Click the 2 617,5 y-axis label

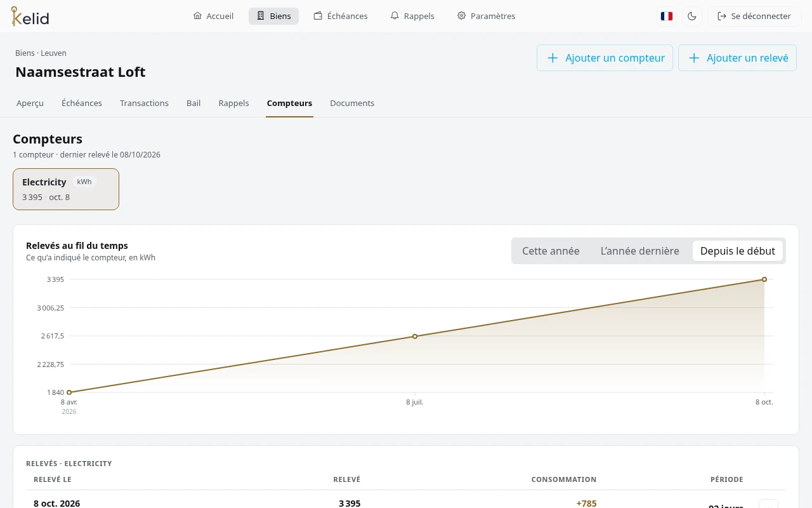pyautogui.click(x=53, y=336)
